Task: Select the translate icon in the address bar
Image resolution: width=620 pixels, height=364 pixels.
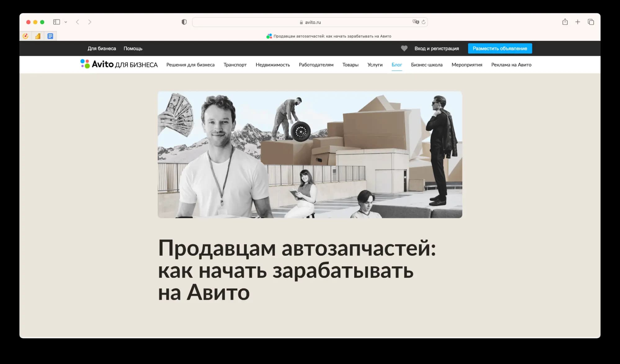Action: pyautogui.click(x=416, y=22)
